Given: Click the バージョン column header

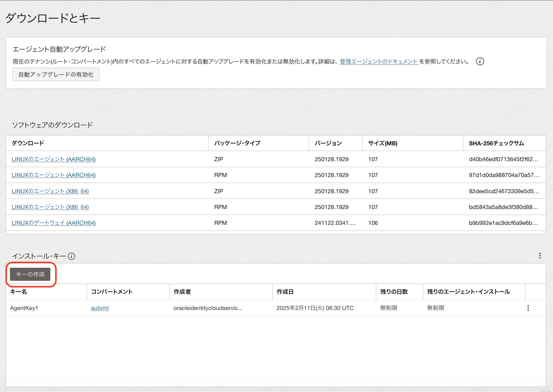Looking at the screenshot, I should pyautogui.click(x=328, y=143).
